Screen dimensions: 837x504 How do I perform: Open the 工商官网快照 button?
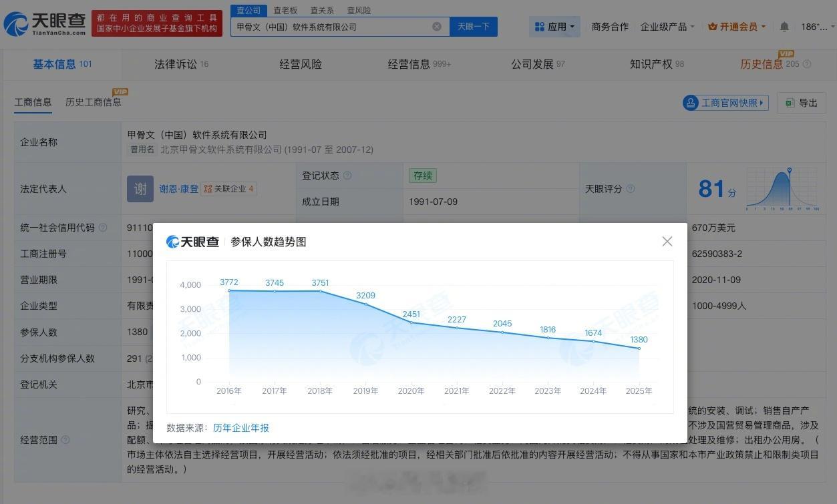(x=725, y=103)
